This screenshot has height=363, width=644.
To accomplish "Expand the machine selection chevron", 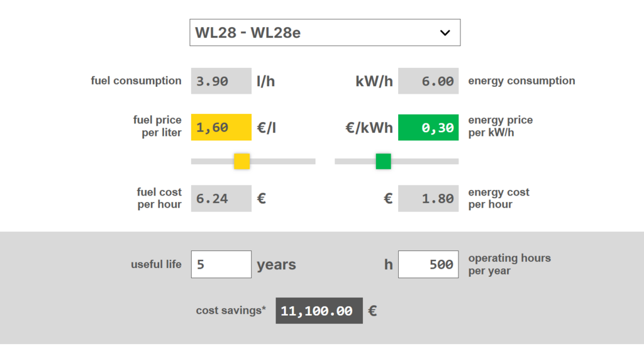I will coord(445,32).
